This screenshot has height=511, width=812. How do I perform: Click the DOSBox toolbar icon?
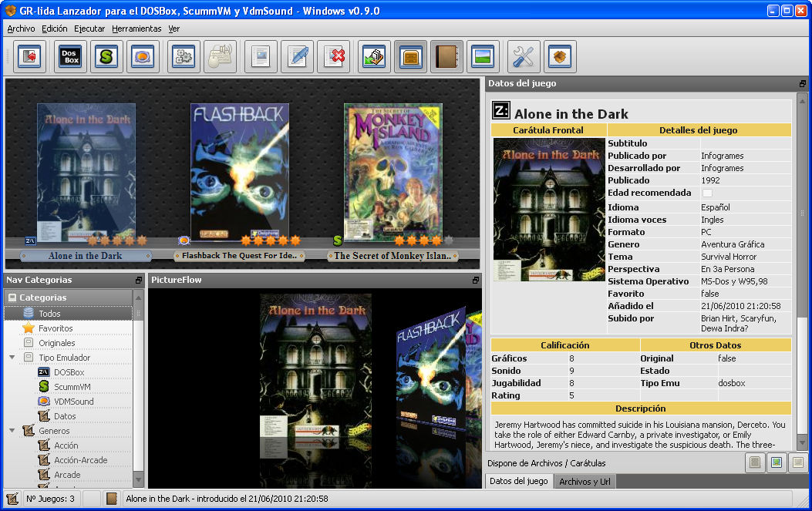click(70, 56)
